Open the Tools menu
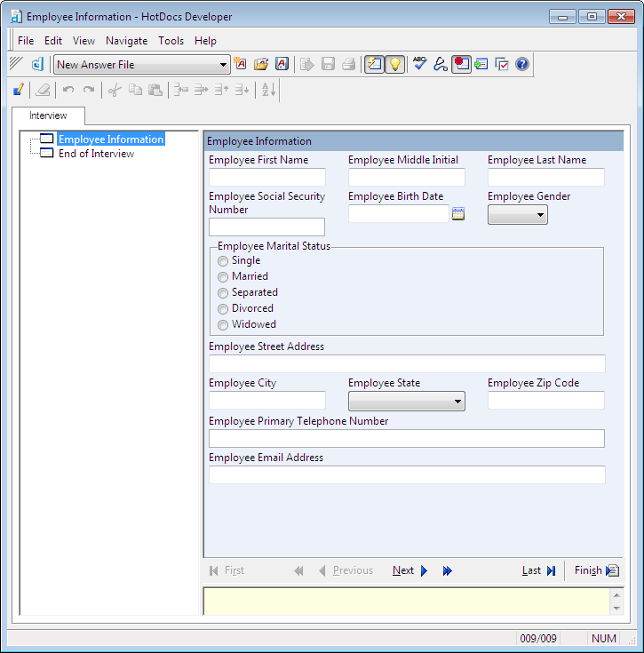This screenshot has width=644, height=653. pyautogui.click(x=171, y=41)
